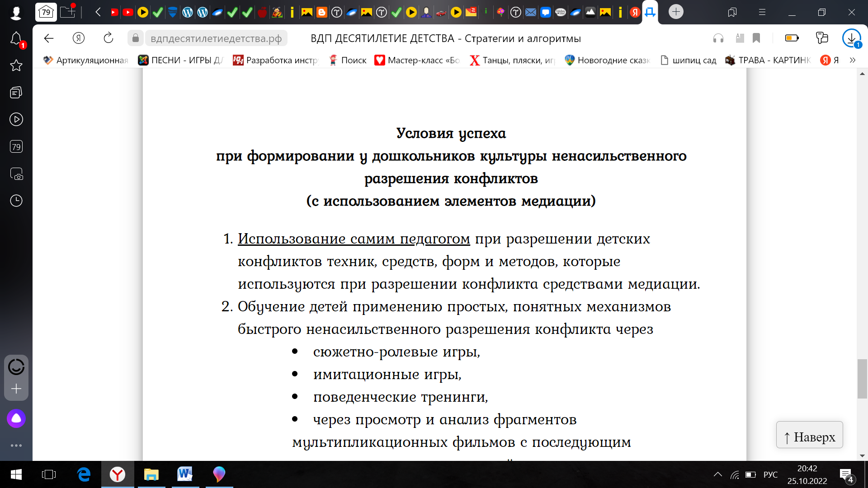The height and width of the screenshot is (488, 868).
Task: Open the user profile icon in sidebar
Action: 16,13
